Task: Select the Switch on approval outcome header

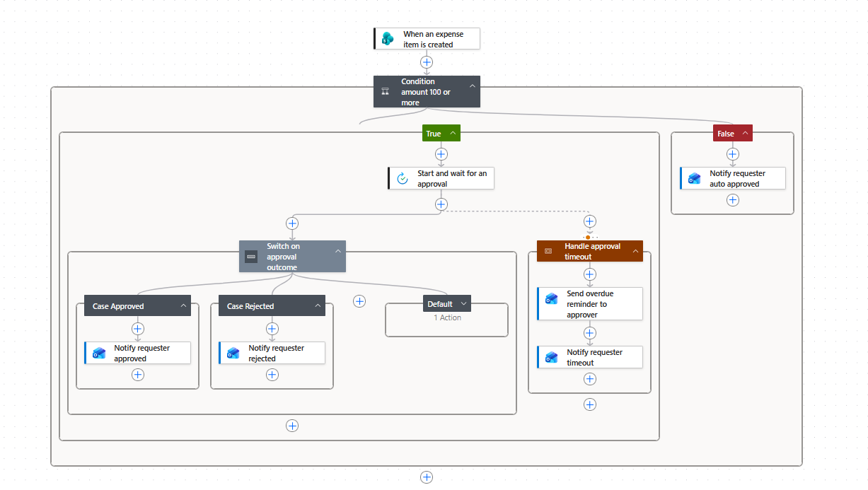Action: pyautogui.click(x=292, y=257)
